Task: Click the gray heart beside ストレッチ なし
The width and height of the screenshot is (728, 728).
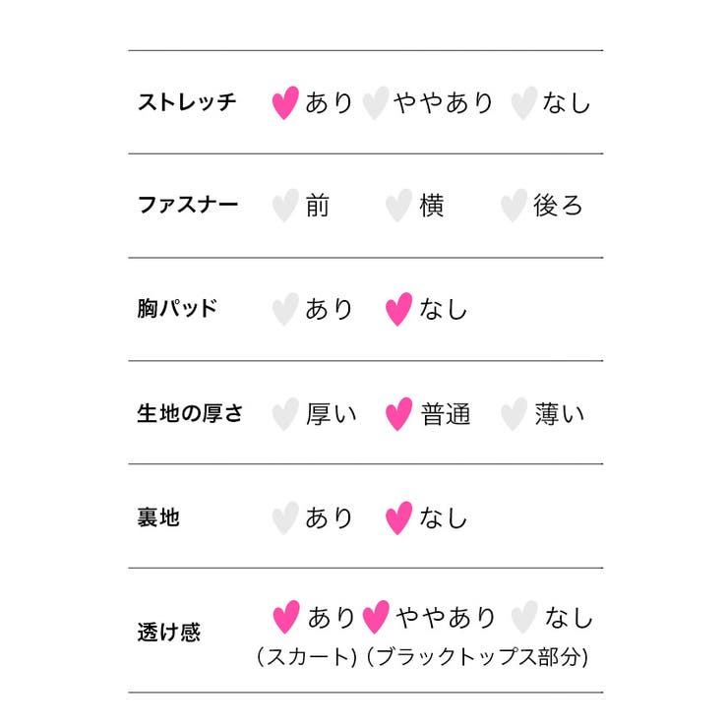Action: point(523,102)
